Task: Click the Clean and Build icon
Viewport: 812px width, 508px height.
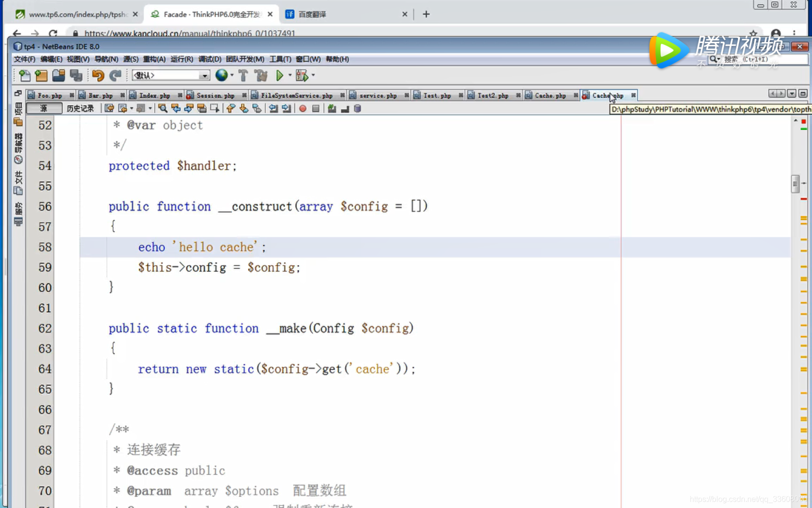Action: pyautogui.click(x=261, y=75)
